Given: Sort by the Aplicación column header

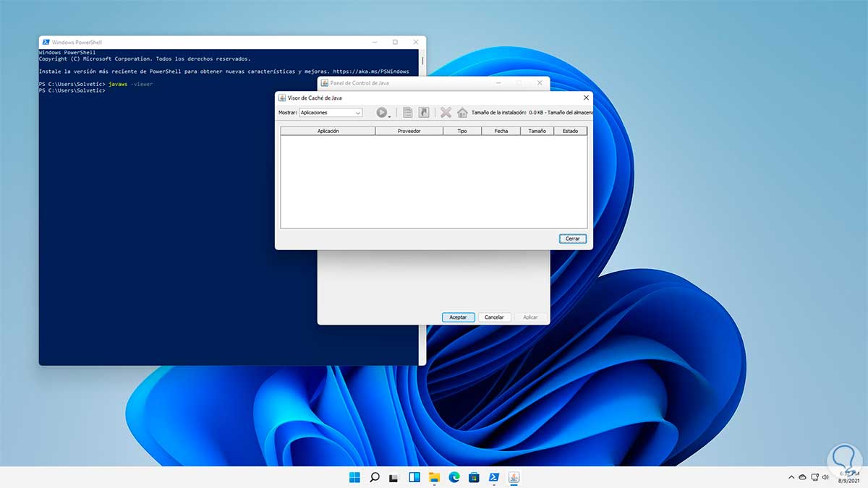Looking at the screenshot, I should click(x=328, y=131).
